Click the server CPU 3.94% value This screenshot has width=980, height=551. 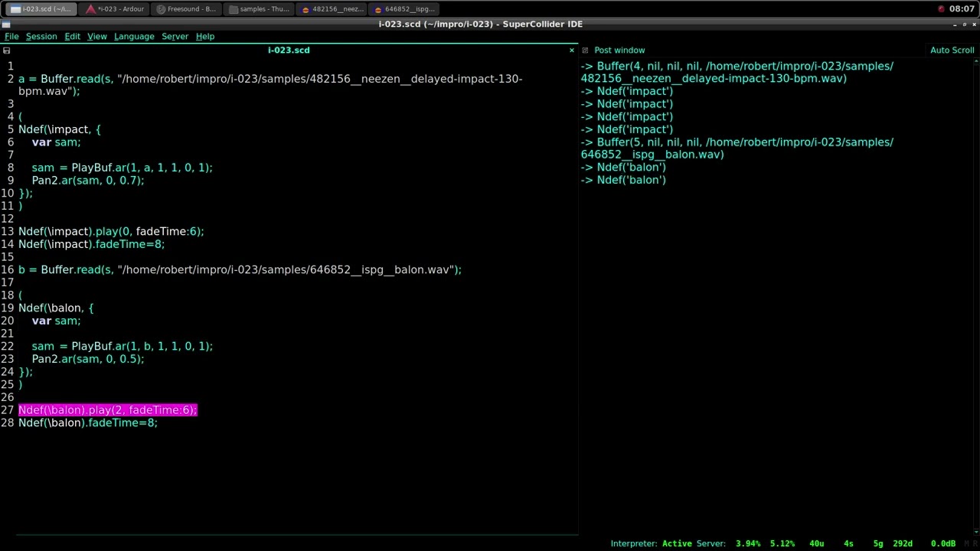coord(748,543)
